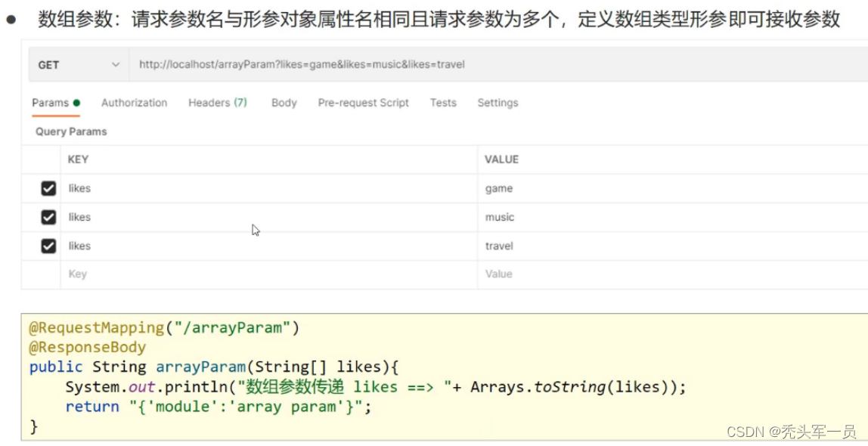Viewport: 868px width, 446px height.
Task: Open the Pre-request Script tab
Action: point(363,103)
